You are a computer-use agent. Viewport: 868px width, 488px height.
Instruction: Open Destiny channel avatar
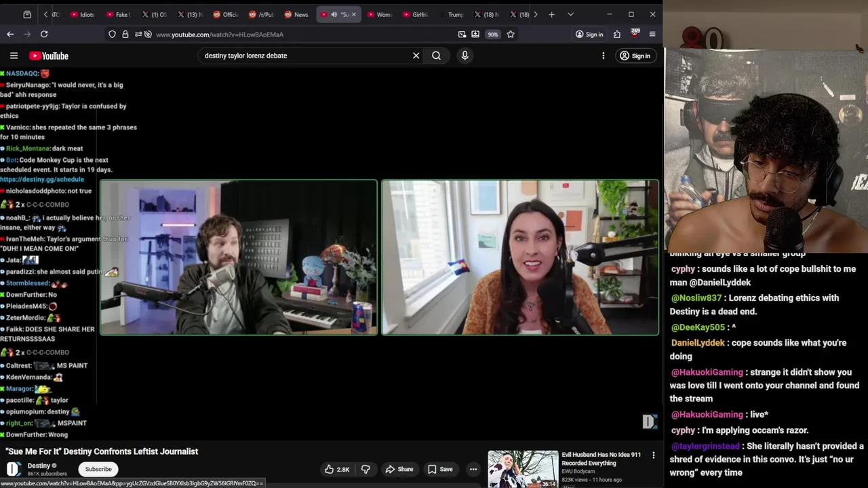pyautogui.click(x=13, y=469)
